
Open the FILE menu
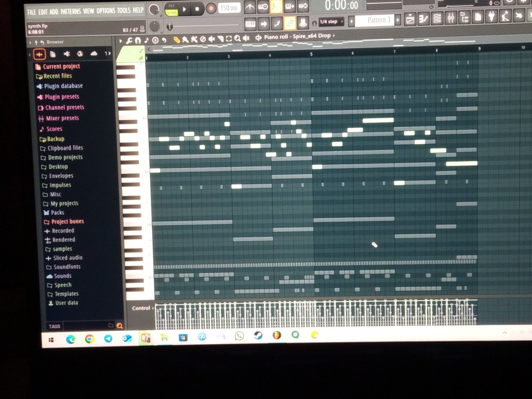pyautogui.click(x=31, y=11)
